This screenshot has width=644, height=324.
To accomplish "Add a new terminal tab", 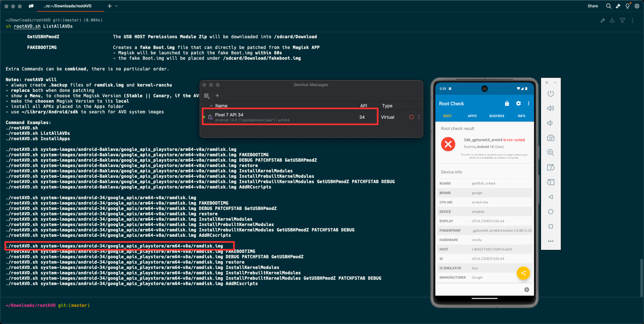I will [109, 6].
